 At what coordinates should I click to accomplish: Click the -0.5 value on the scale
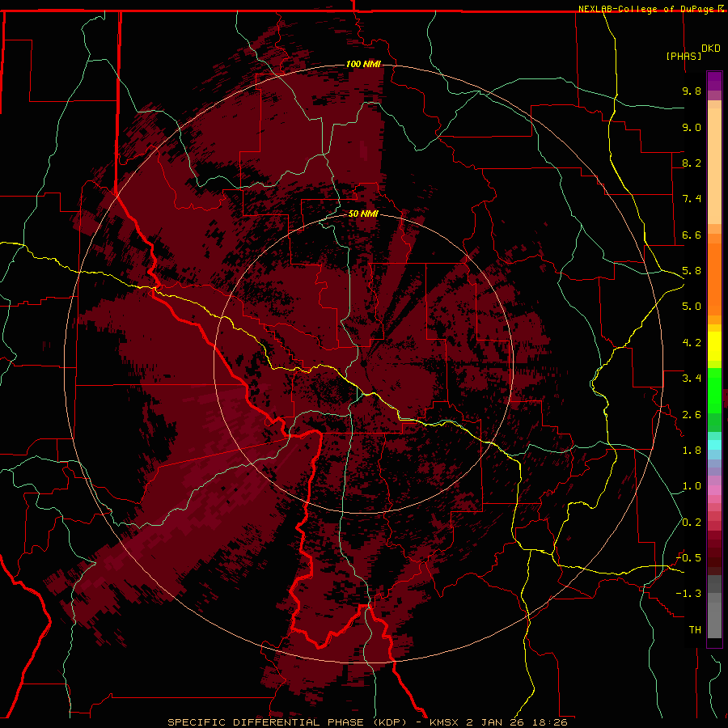[689, 558]
